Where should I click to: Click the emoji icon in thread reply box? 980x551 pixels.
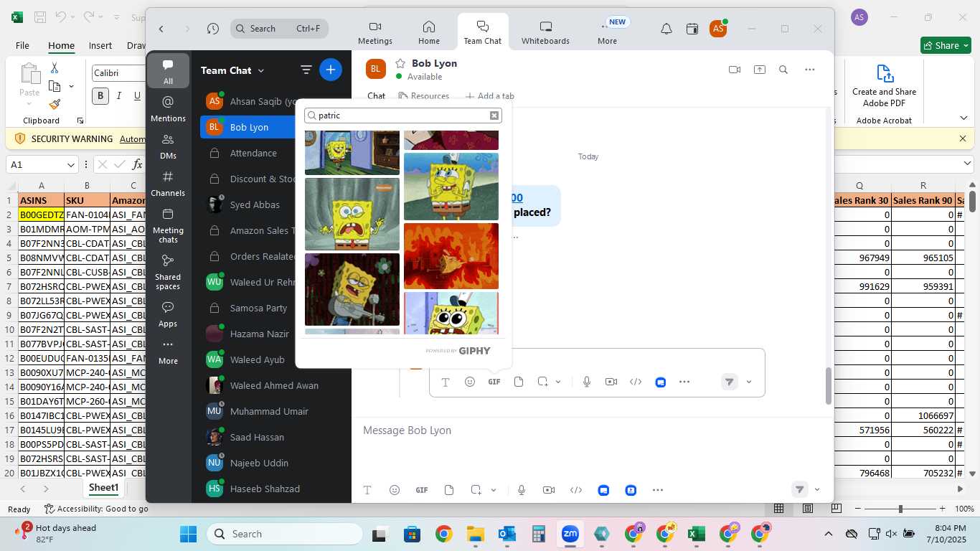click(x=470, y=382)
